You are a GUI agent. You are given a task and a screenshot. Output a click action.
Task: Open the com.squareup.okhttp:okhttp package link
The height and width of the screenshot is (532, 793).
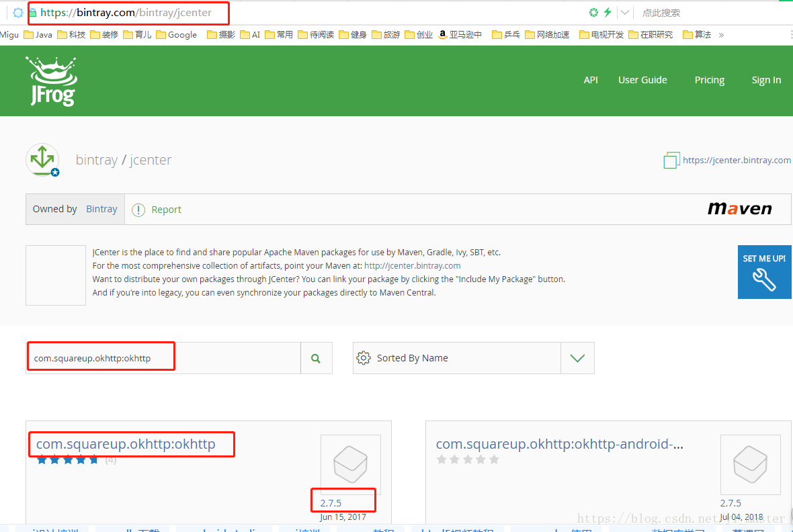click(x=126, y=444)
